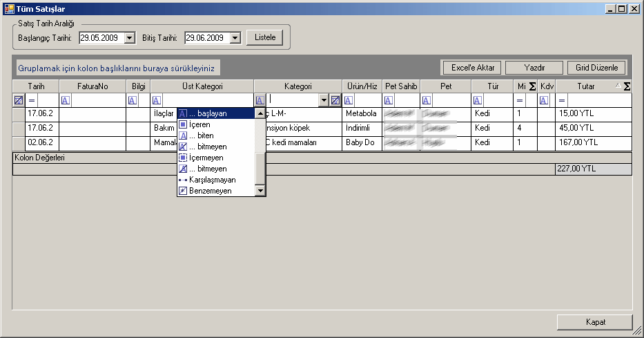Choose the 'İçermeyen' filter operator

click(217, 158)
